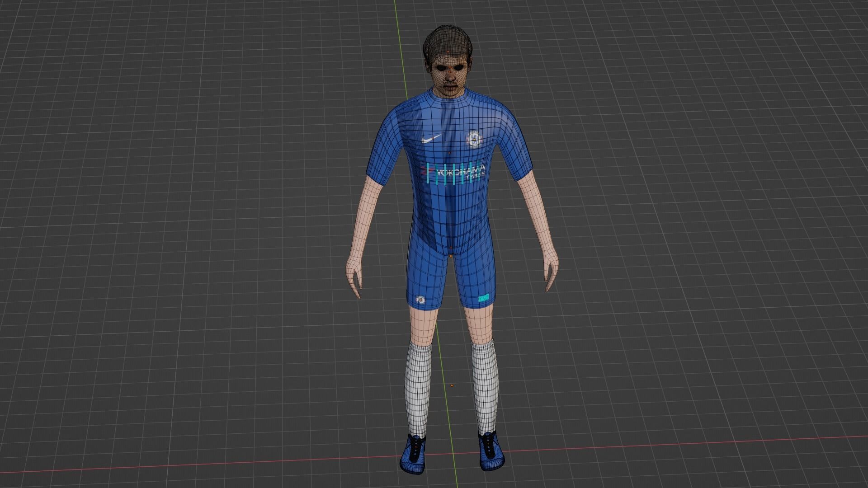Click the orange origin dot on the forehead
Image resolution: width=868 pixels, height=488 pixels.
pyautogui.click(x=448, y=52)
